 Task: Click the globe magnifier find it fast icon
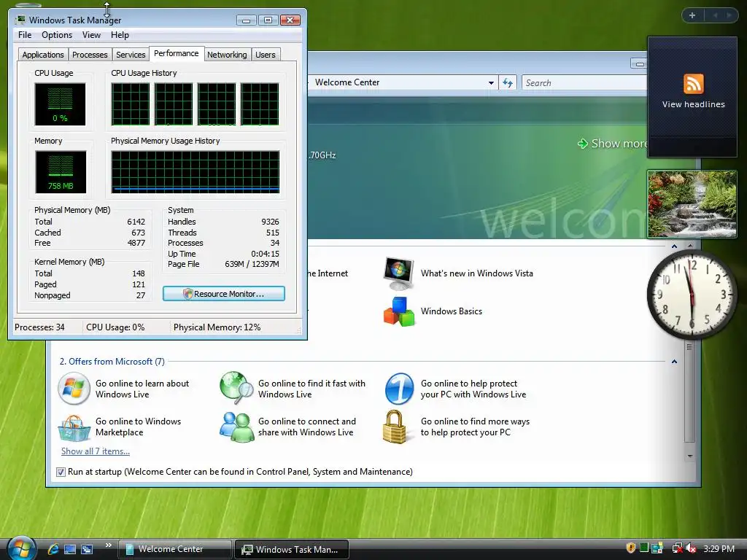click(x=236, y=387)
